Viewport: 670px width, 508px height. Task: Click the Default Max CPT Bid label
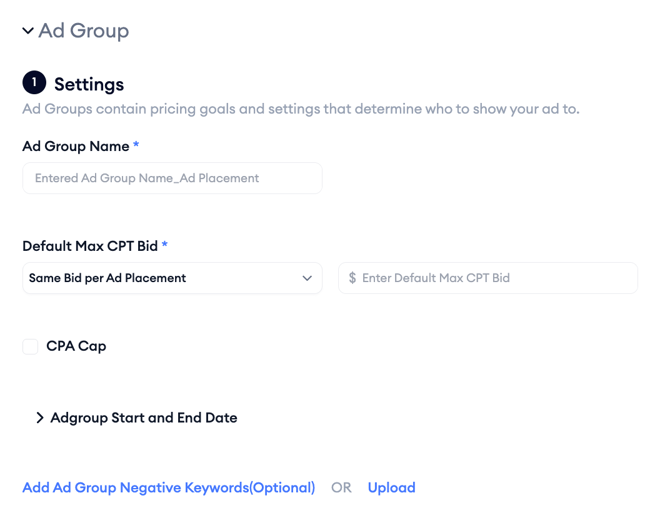89,246
